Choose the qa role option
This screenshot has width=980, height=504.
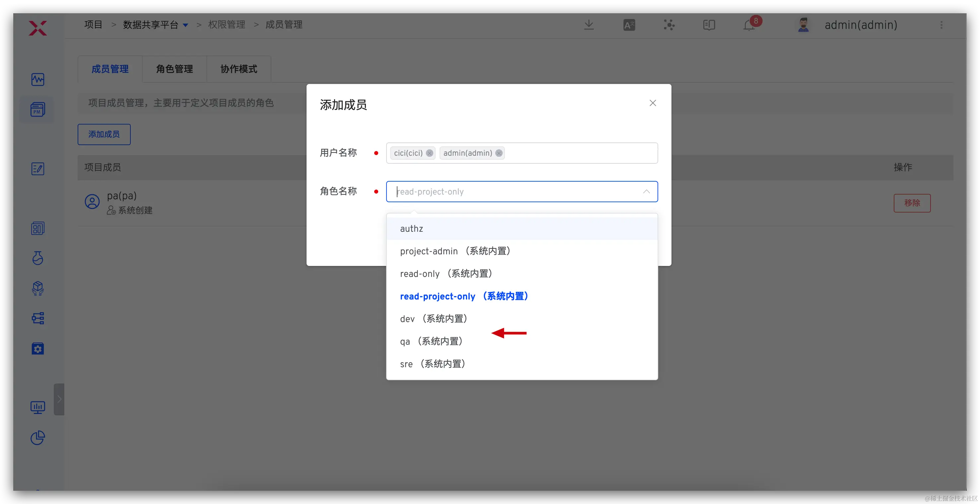tap(431, 341)
